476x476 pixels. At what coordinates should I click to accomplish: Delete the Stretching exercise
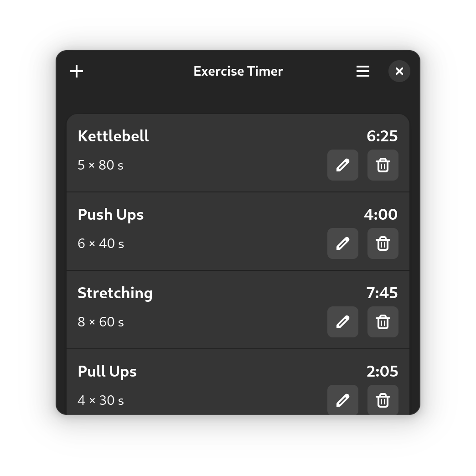[x=383, y=322]
